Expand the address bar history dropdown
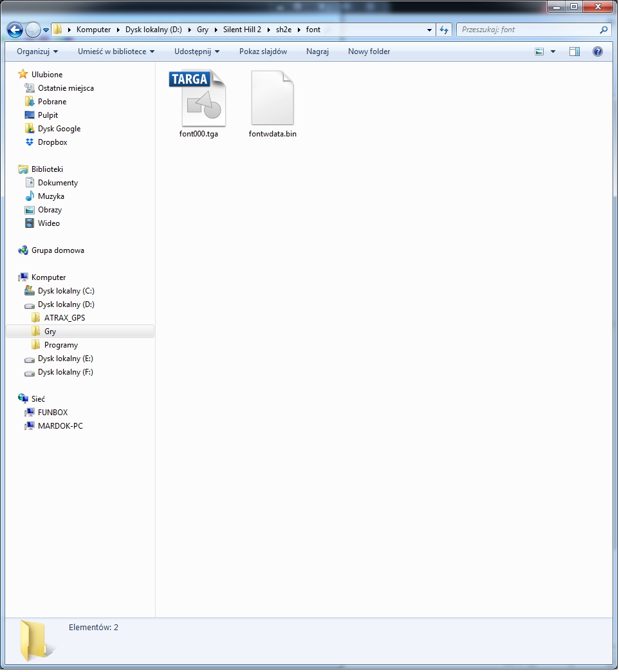This screenshot has height=672, width=619. [429, 30]
